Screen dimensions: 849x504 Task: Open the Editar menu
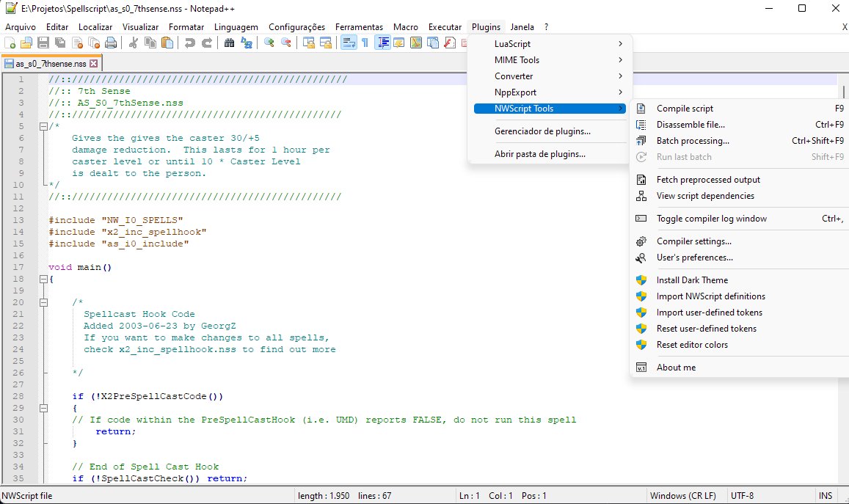coord(57,27)
